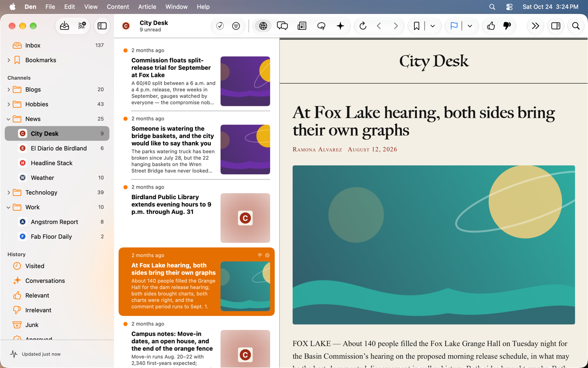Open the bookmark dropdown arrow

point(433,26)
